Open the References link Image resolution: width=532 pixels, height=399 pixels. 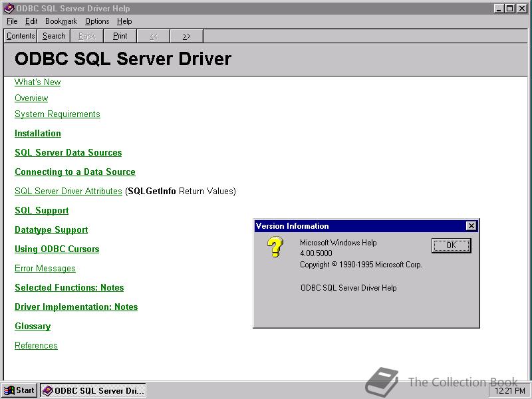(x=36, y=346)
